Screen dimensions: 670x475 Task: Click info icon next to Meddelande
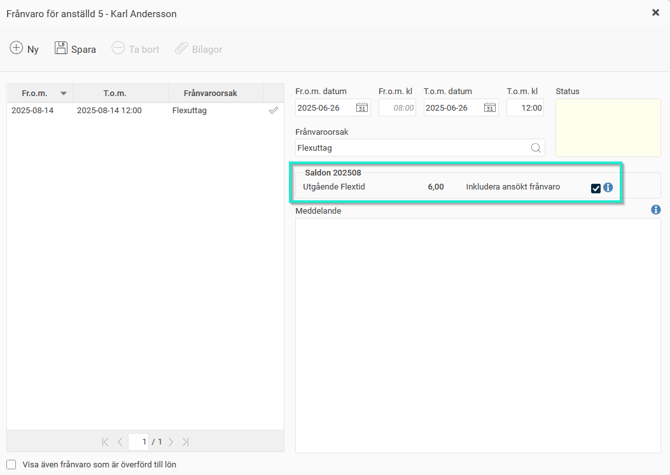[x=656, y=210]
